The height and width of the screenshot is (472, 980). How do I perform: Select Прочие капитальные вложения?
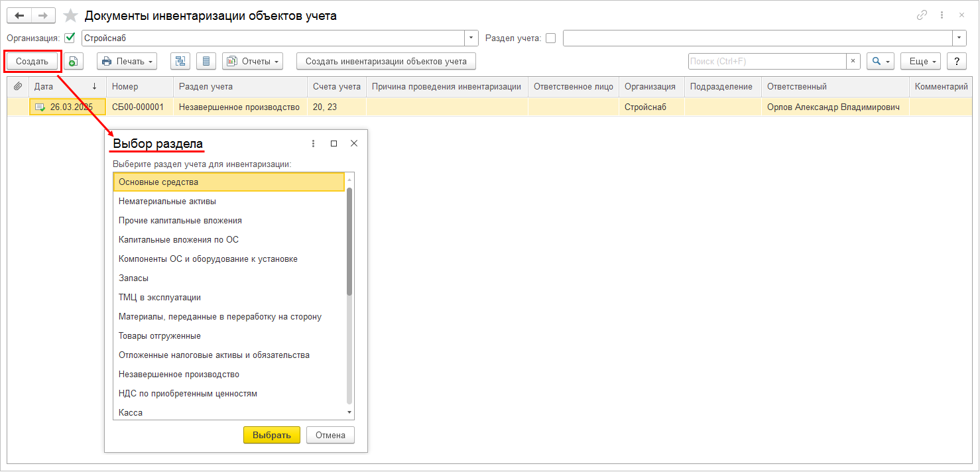click(229, 220)
